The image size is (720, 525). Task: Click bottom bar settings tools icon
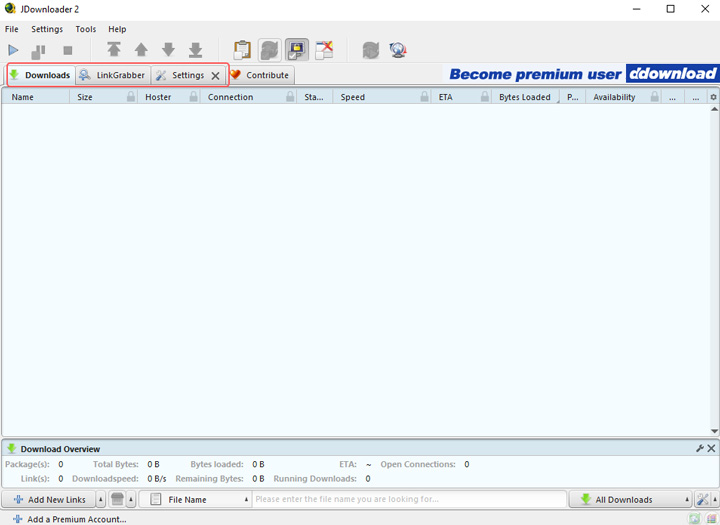702,499
